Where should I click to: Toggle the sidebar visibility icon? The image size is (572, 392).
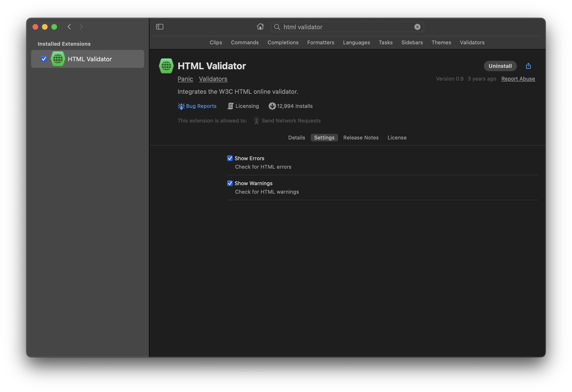click(x=160, y=27)
